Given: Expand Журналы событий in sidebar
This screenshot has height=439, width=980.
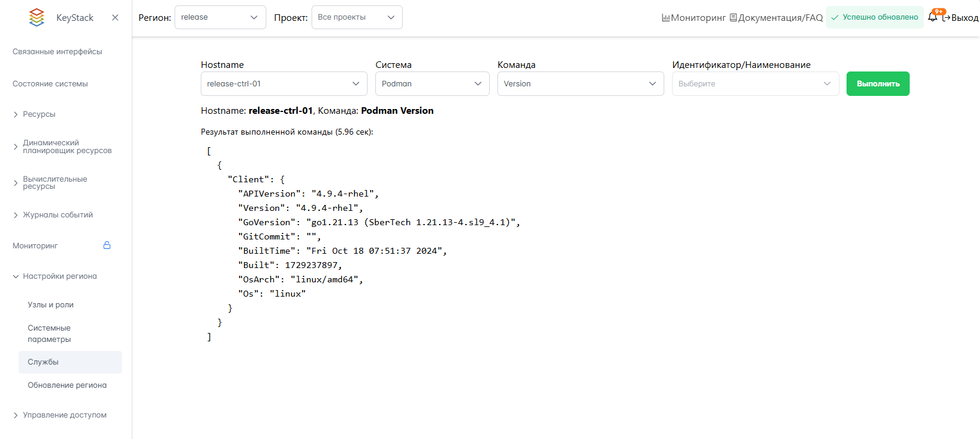Looking at the screenshot, I should 58,215.
